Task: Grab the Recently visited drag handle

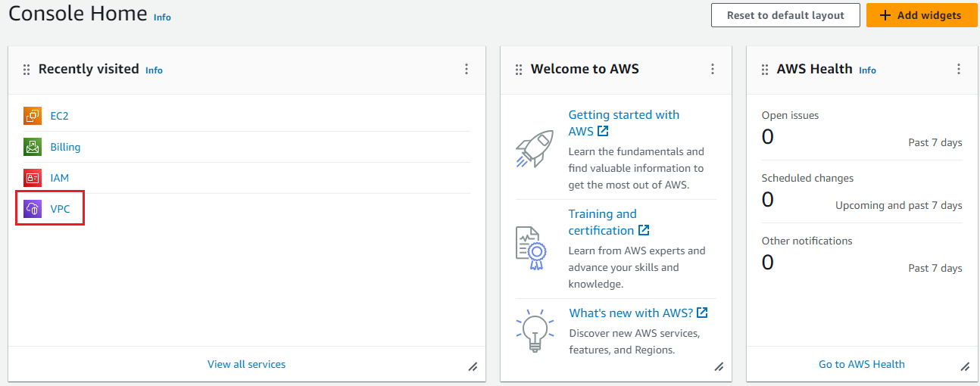Action: coord(26,70)
